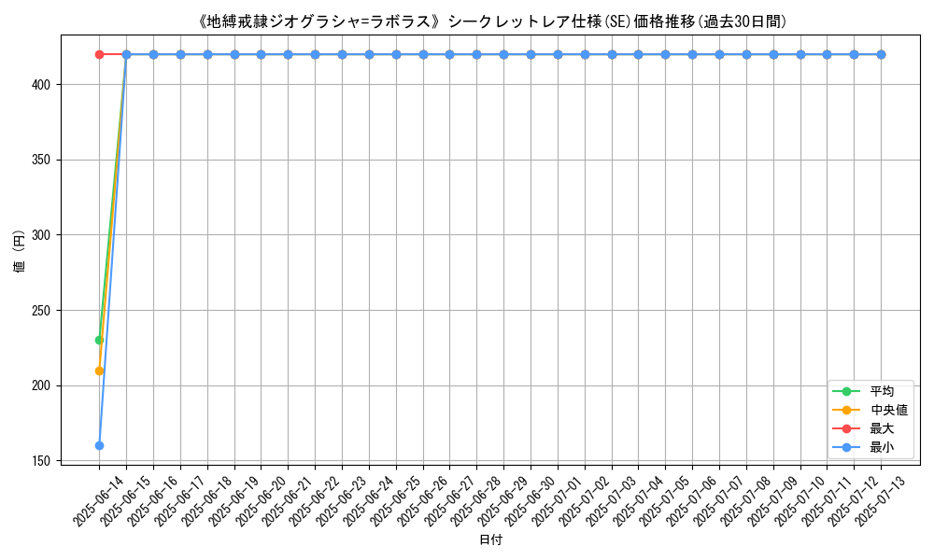The image size is (934, 560).
Task: Click the date label 2025-06-28
Action: pos(476,502)
